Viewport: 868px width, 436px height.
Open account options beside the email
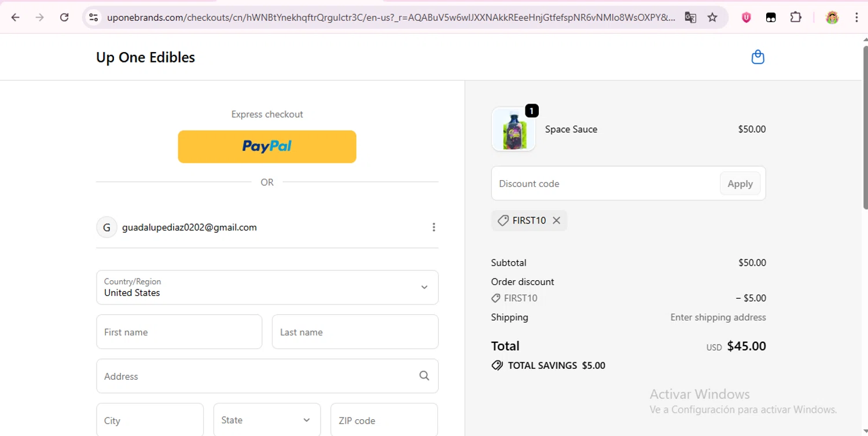pyautogui.click(x=433, y=228)
